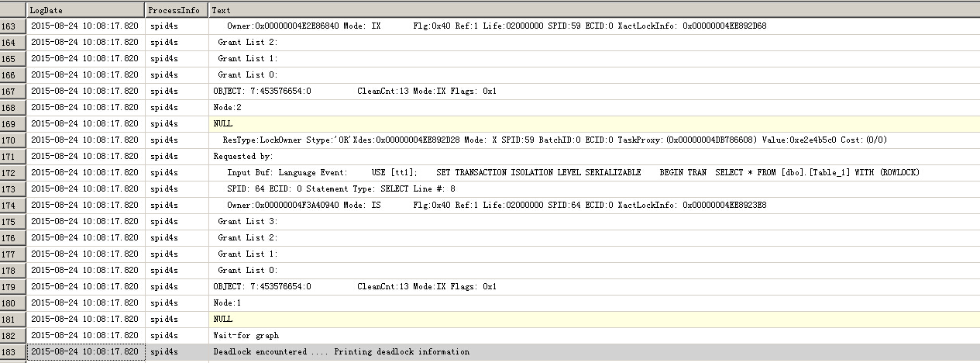Select row header number 166
The height and width of the screenshot is (363, 980).
pos(13,74)
